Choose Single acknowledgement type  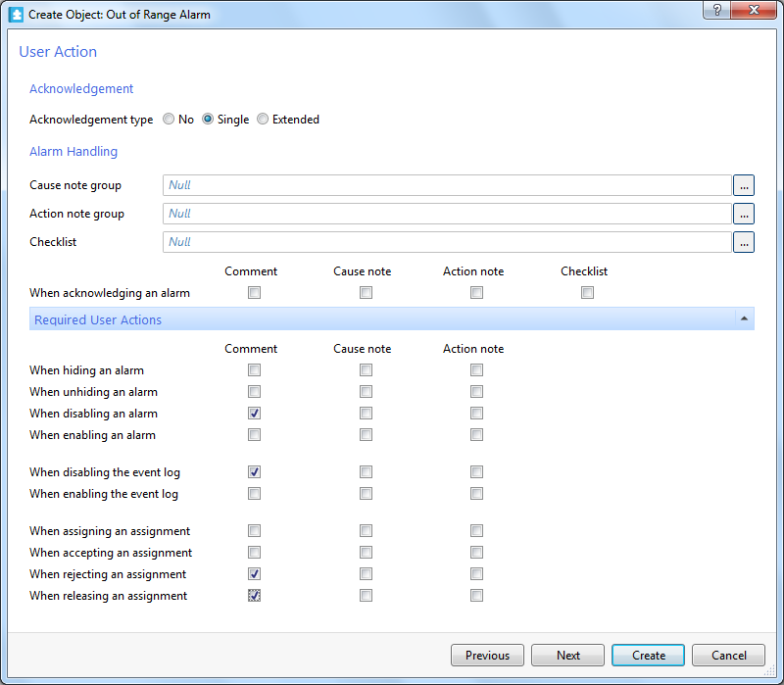pos(208,120)
